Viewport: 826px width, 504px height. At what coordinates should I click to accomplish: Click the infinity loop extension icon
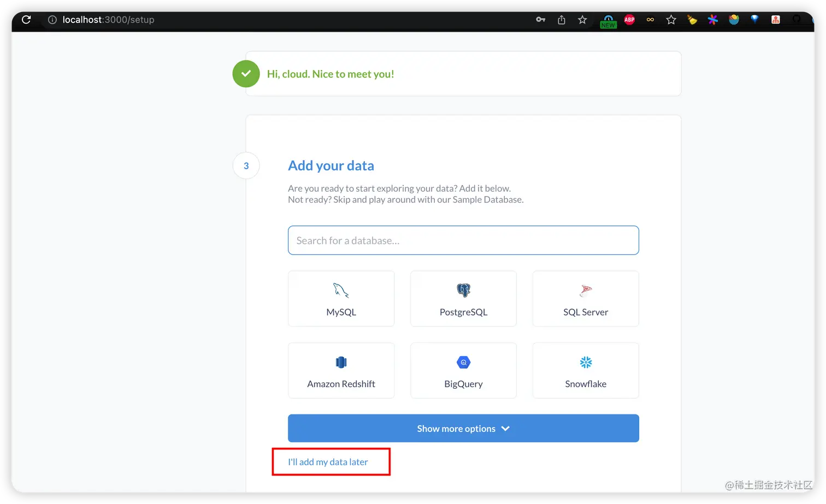(x=650, y=20)
